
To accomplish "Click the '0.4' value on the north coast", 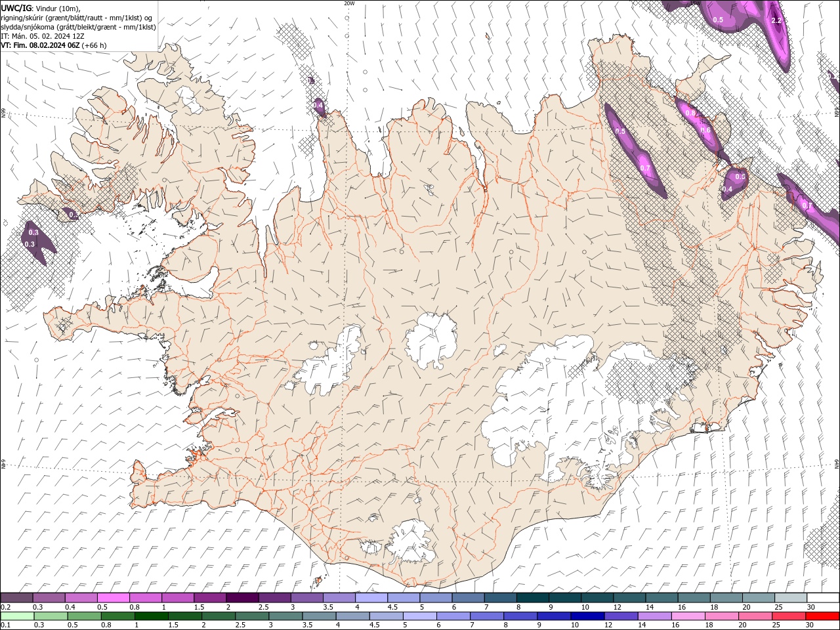I will 318,105.
